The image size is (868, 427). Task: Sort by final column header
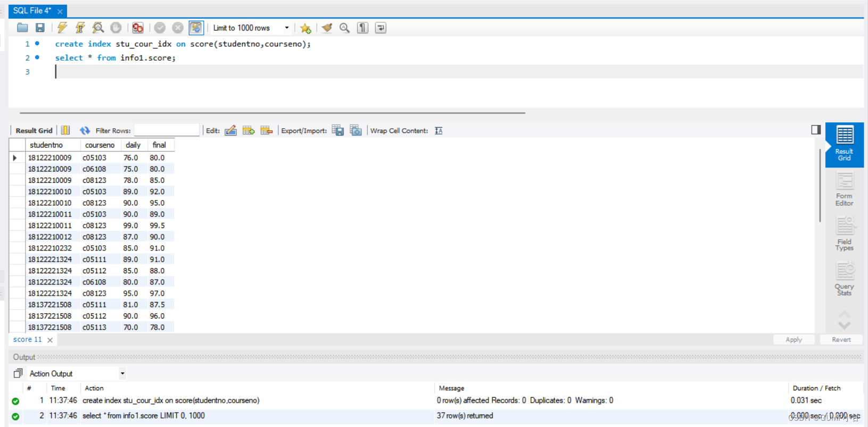160,145
